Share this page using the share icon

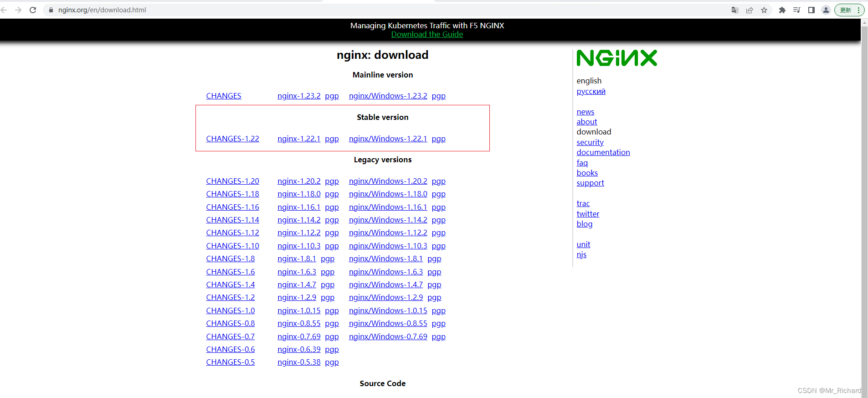[750, 10]
